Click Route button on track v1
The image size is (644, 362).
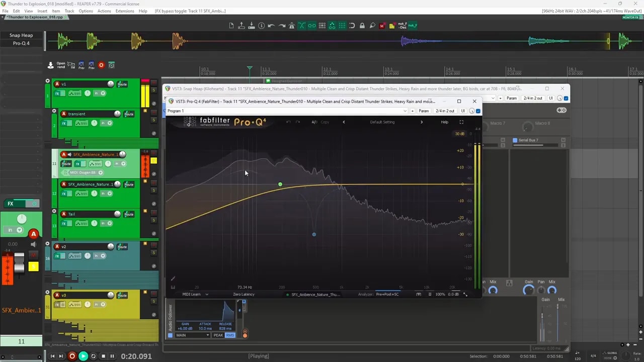pyautogui.click(x=122, y=84)
